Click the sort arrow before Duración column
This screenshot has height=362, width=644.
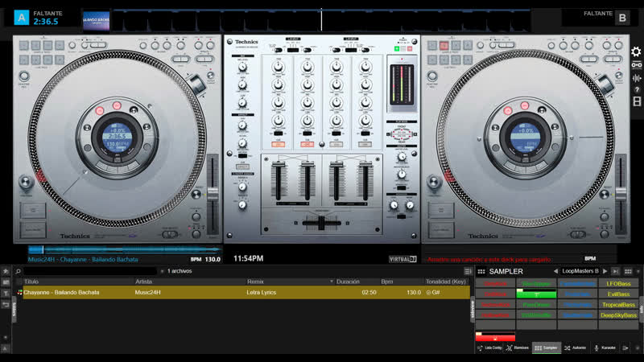[332, 282]
